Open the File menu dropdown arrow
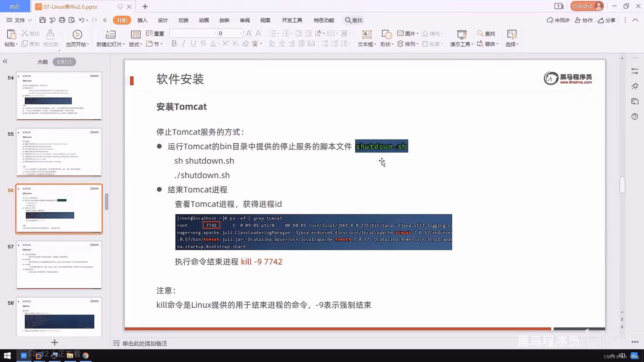644x362 pixels. click(x=30, y=20)
